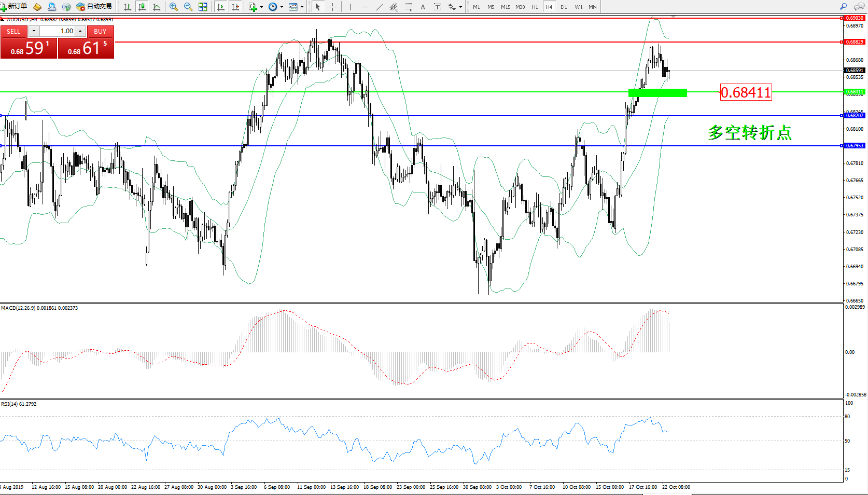Open the indicators list dropdown arrow
Image resolution: width=868 pixels, height=495 pixels.
pyautogui.click(x=261, y=7)
